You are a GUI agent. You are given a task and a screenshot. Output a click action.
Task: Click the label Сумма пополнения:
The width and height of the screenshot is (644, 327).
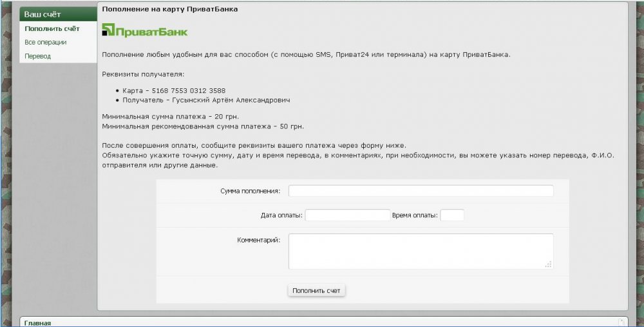pyautogui.click(x=250, y=192)
